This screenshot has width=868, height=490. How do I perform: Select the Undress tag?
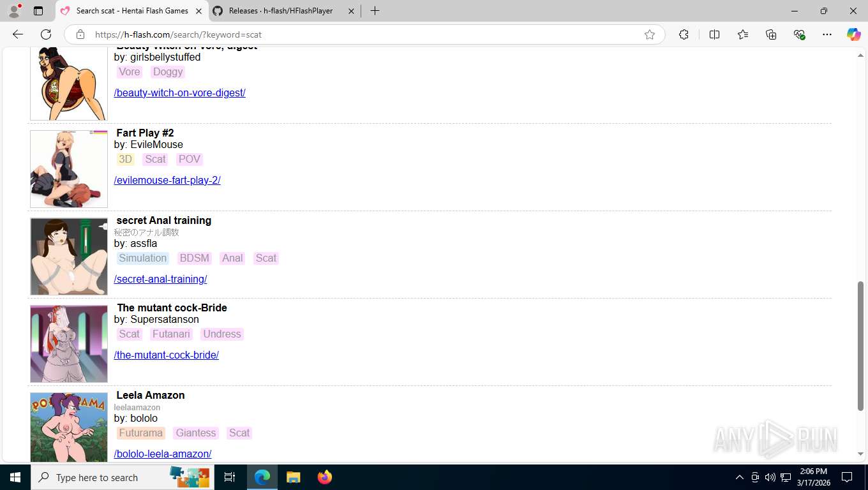point(222,334)
